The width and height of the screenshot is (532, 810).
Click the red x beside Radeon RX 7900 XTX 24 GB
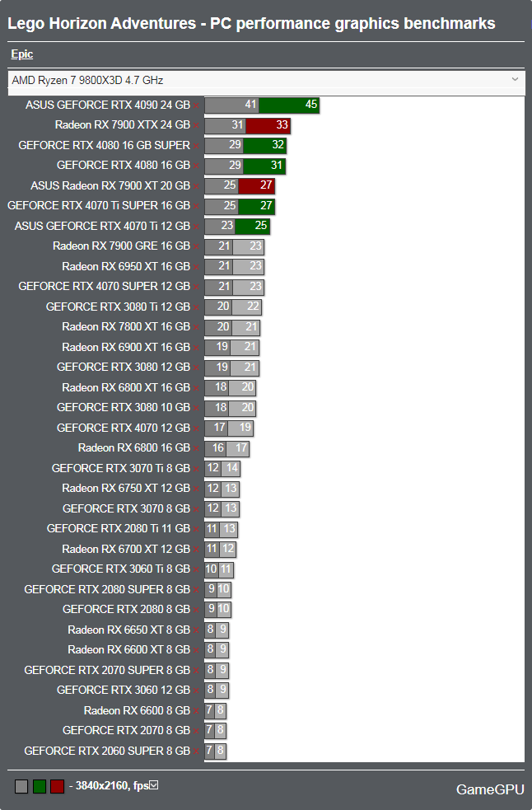(196, 126)
